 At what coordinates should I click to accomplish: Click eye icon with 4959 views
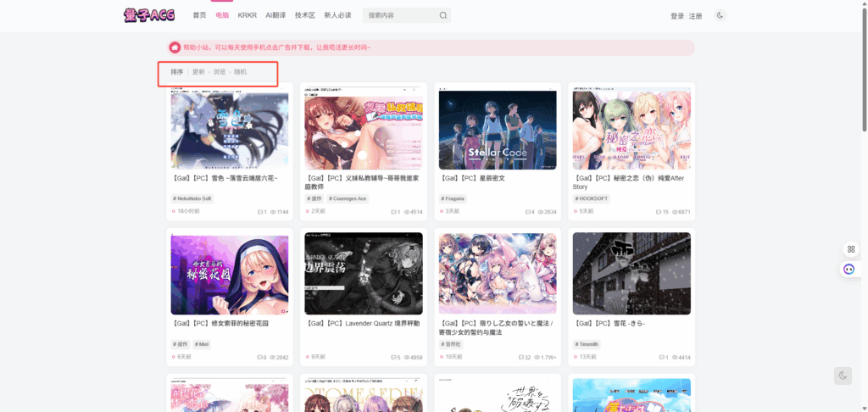407,358
